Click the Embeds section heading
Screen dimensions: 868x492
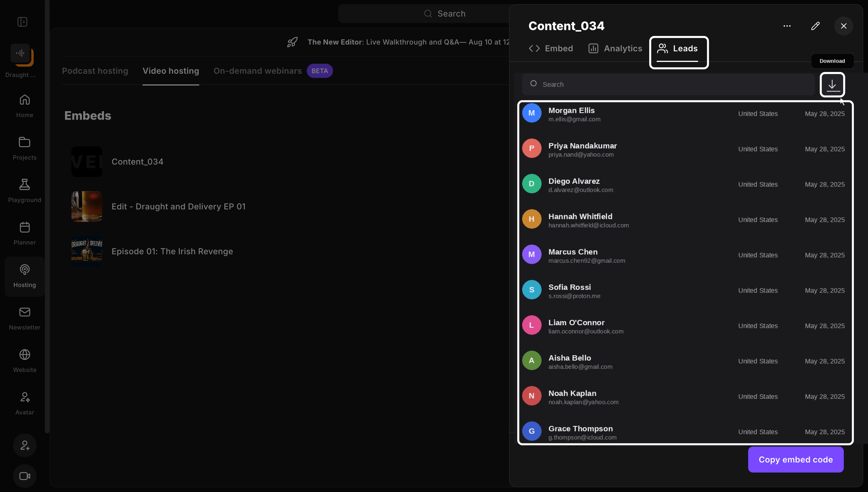[x=88, y=116]
